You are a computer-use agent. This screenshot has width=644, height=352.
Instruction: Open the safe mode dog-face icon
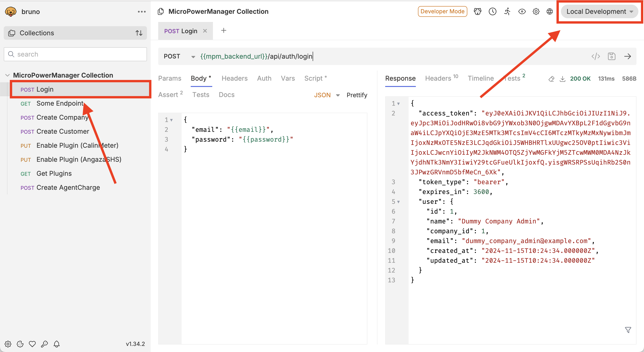[x=477, y=11]
